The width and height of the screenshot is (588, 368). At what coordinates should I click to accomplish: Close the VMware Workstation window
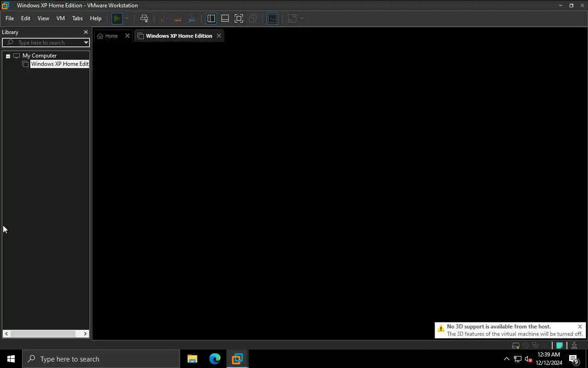[x=582, y=6]
